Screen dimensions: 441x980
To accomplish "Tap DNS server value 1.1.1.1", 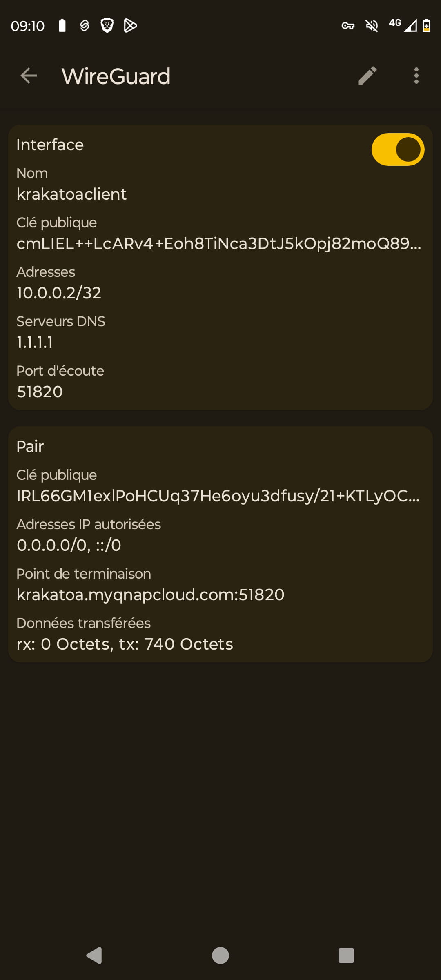I will click(35, 342).
